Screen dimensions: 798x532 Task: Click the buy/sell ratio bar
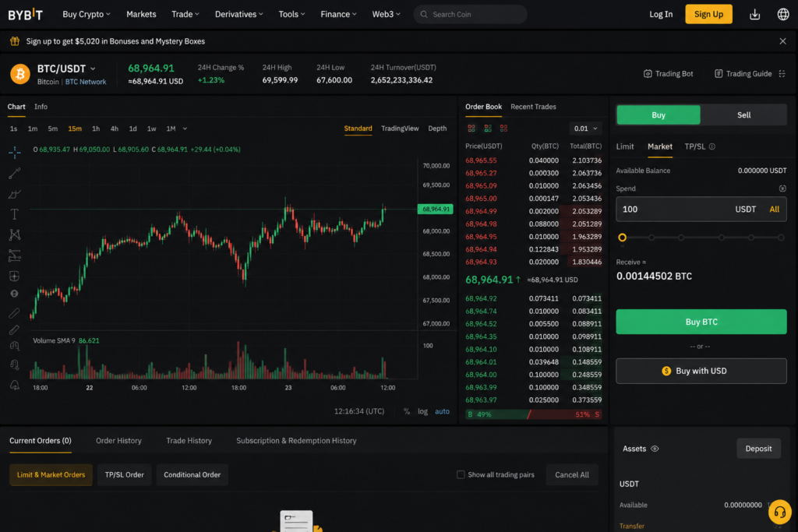point(533,414)
